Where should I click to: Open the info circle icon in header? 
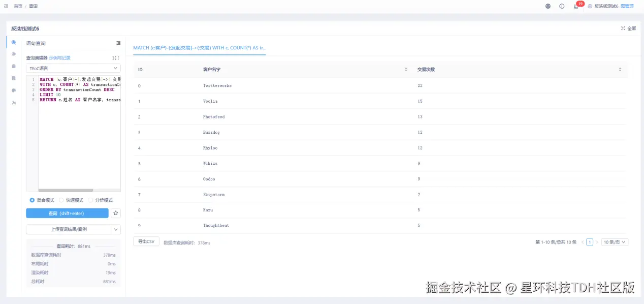(562, 6)
